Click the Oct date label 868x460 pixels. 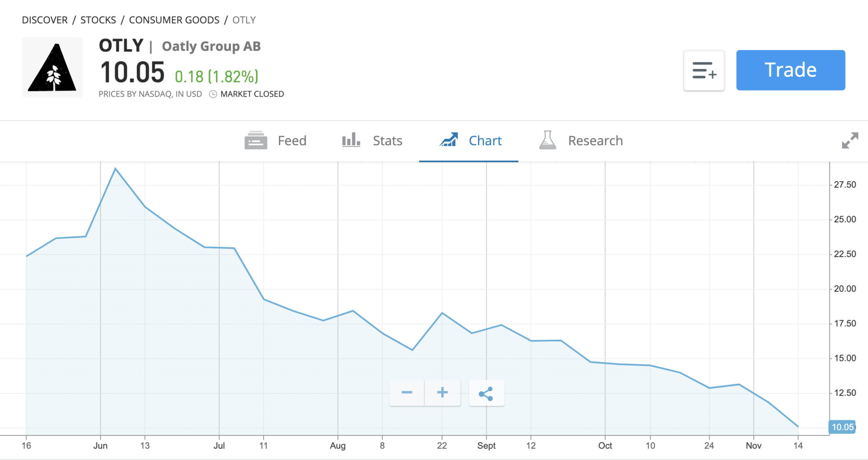pyautogui.click(x=605, y=446)
